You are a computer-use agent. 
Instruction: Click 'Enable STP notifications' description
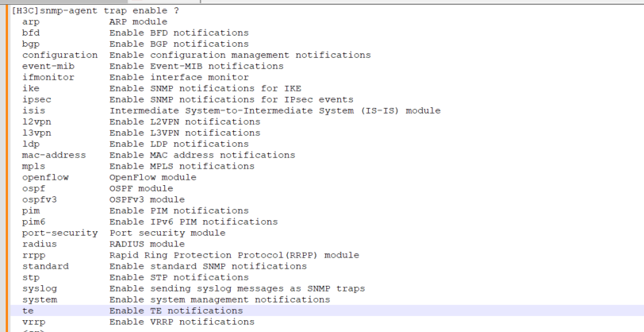pyautogui.click(x=179, y=277)
